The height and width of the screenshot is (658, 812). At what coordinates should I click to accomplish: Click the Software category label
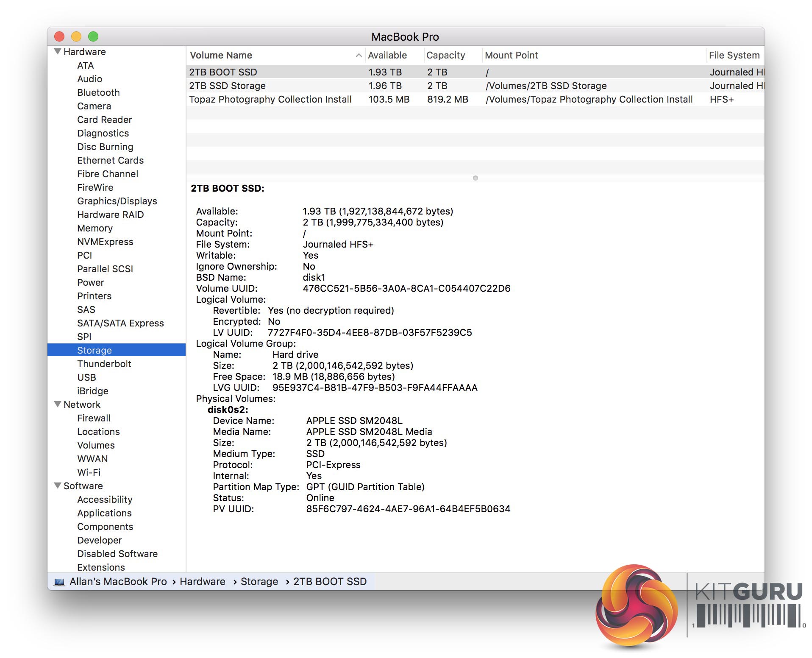(83, 486)
